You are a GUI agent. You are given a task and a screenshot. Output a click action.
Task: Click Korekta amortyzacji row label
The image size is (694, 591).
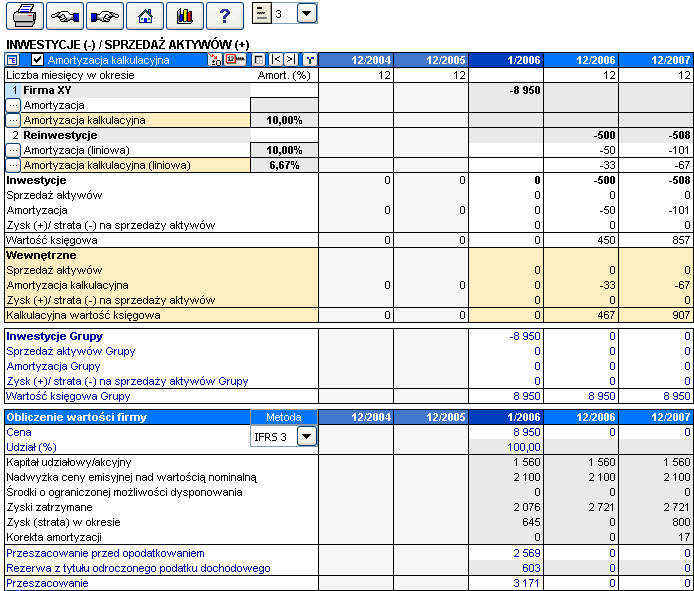tap(54, 537)
